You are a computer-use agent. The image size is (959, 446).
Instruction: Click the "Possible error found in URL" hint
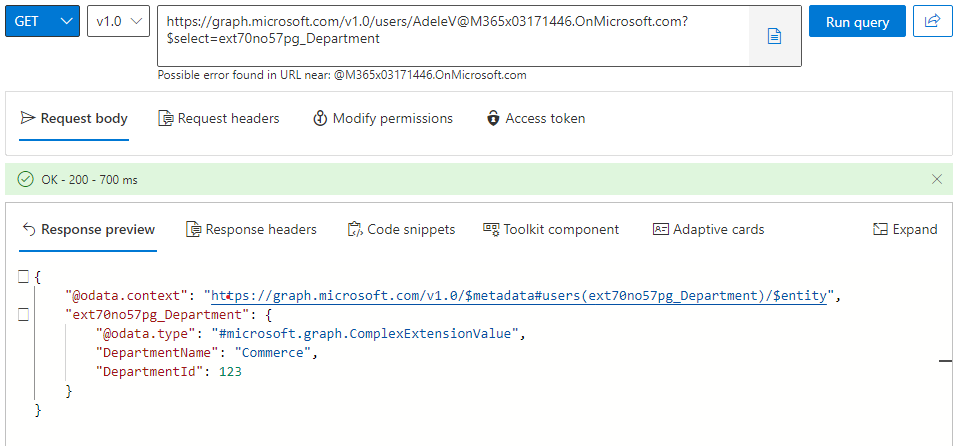[x=342, y=75]
